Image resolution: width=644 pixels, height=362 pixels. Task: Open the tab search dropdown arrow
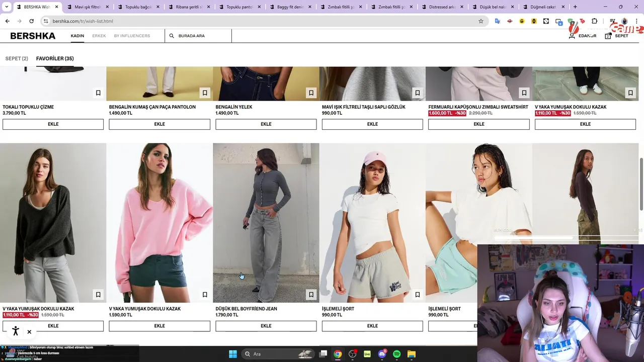click(7, 7)
